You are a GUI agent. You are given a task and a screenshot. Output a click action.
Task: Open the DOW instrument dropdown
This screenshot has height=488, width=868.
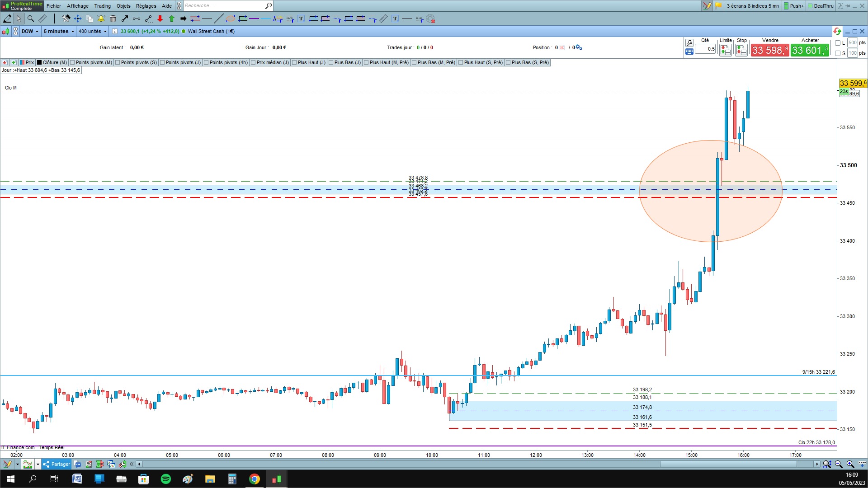point(30,31)
